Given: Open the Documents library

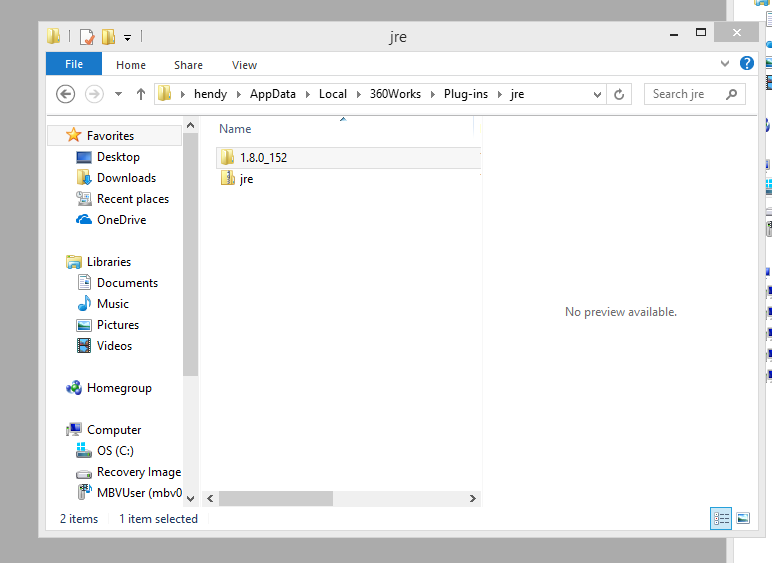Looking at the screenshot, I should click(x=128, y=283).
